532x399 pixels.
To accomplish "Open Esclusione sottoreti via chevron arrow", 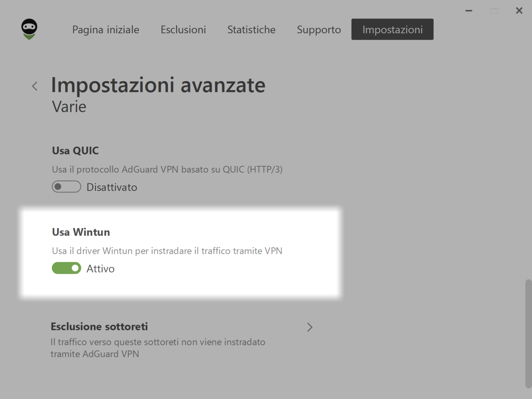I will point(310,327).
